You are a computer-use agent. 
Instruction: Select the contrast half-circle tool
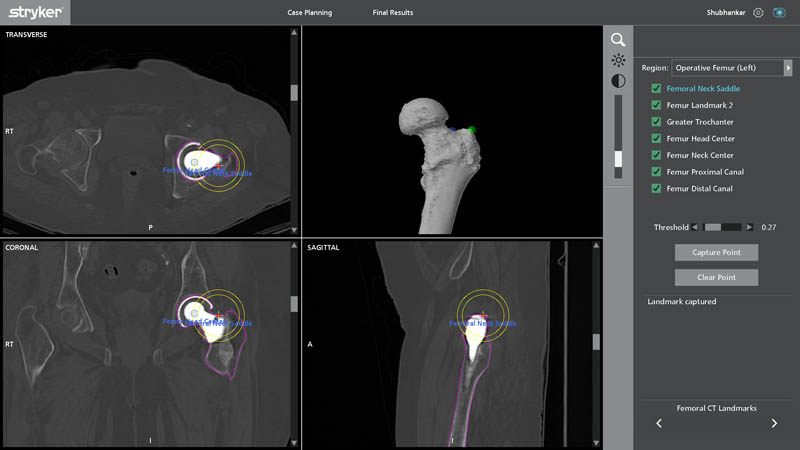coord(618,81)
